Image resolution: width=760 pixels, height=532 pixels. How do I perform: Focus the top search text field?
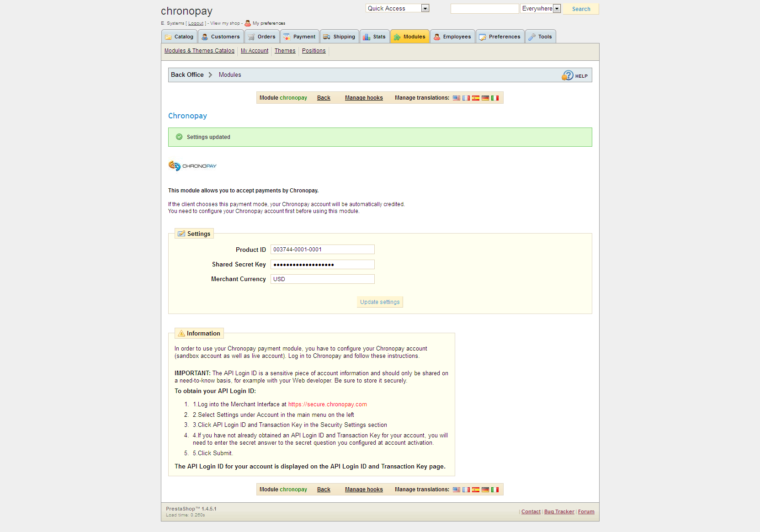point(484,9)
